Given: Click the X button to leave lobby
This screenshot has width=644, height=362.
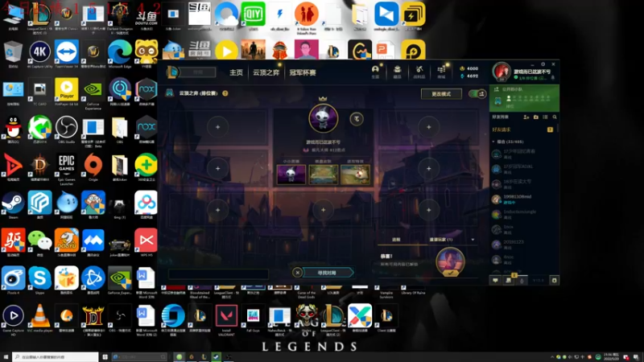Looking at the screenshot, I should (298, 273).
